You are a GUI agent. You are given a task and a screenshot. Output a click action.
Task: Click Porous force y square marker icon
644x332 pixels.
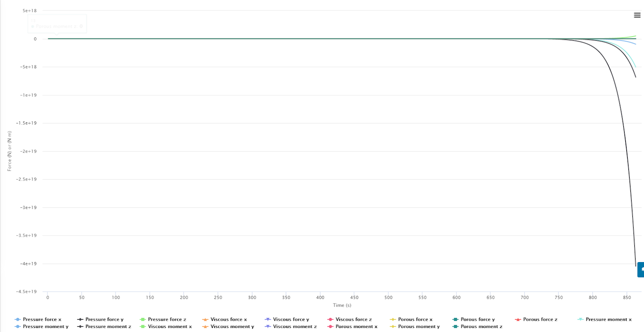coord(455,320)
